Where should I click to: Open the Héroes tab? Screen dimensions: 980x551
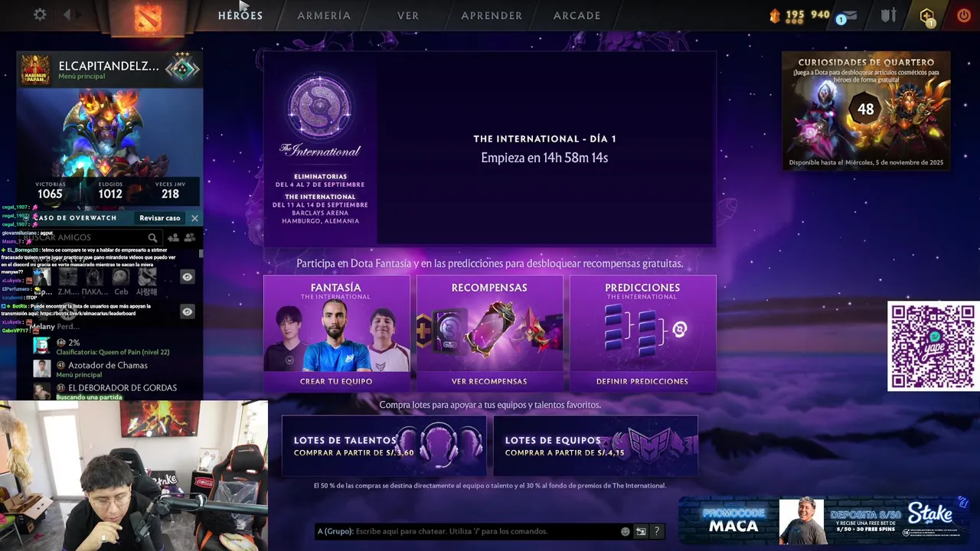click(x=240, y=15)
